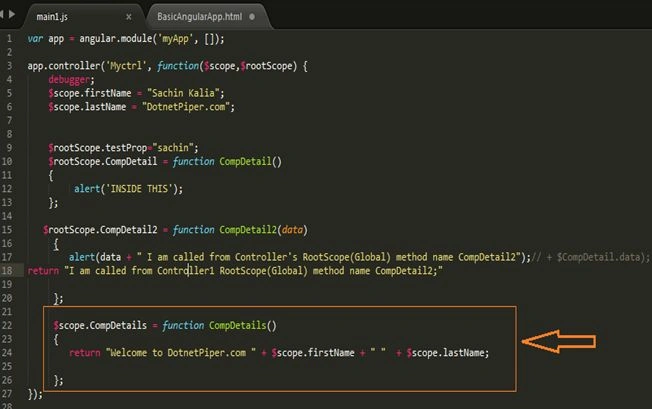Click $rootScope.testProp on line 9
The image size is (652, 409).
98,148
